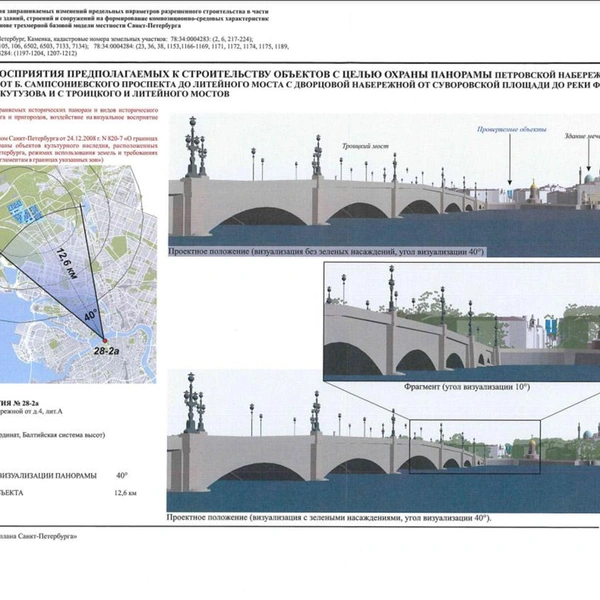Click the "40°" angle label on the map
Image resolution: width=600 pixels, height=600 pixels.
91,316
